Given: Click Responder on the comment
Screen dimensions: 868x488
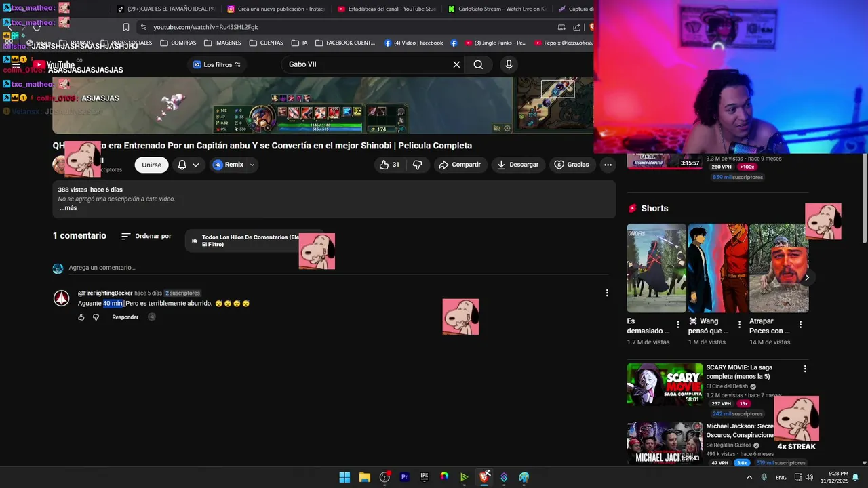Looking at the screenshot, I should tap(125, 317).
